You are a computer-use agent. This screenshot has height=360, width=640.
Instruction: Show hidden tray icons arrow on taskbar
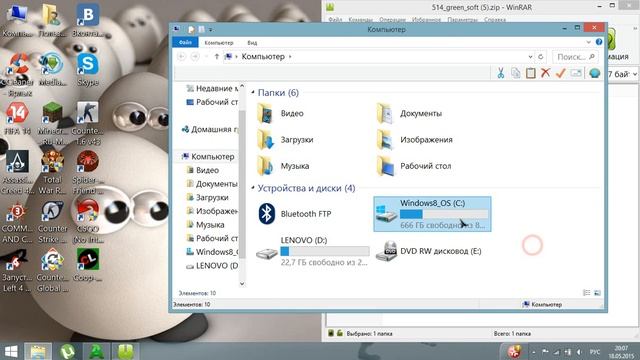533,352
